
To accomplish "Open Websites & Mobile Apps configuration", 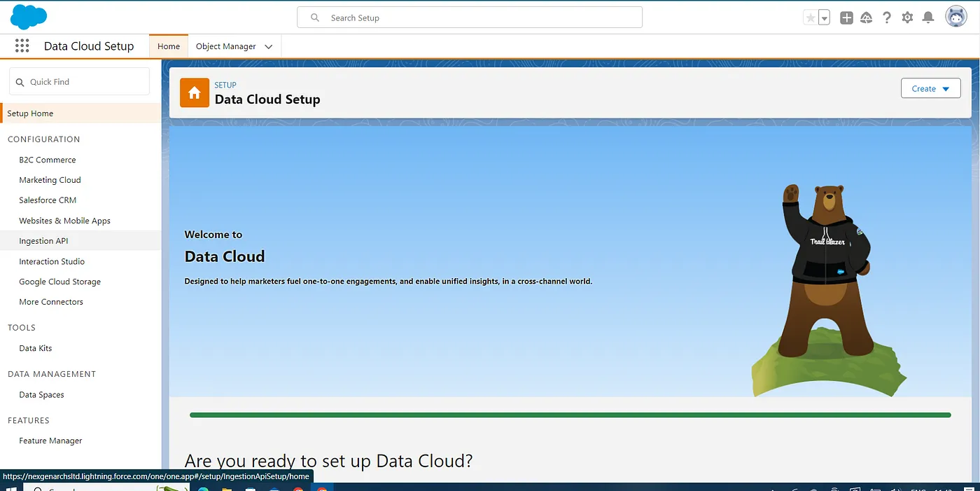I will (65, 221).
